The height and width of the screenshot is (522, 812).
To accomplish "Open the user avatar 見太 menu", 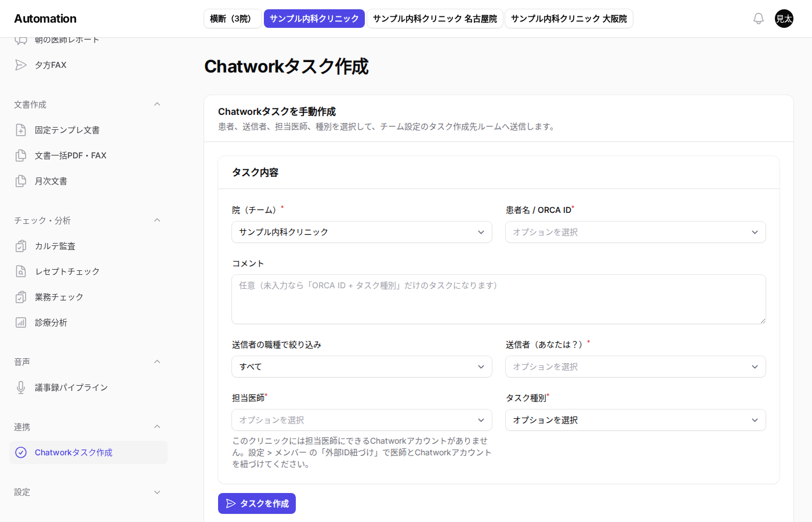I will coord(784,19).
